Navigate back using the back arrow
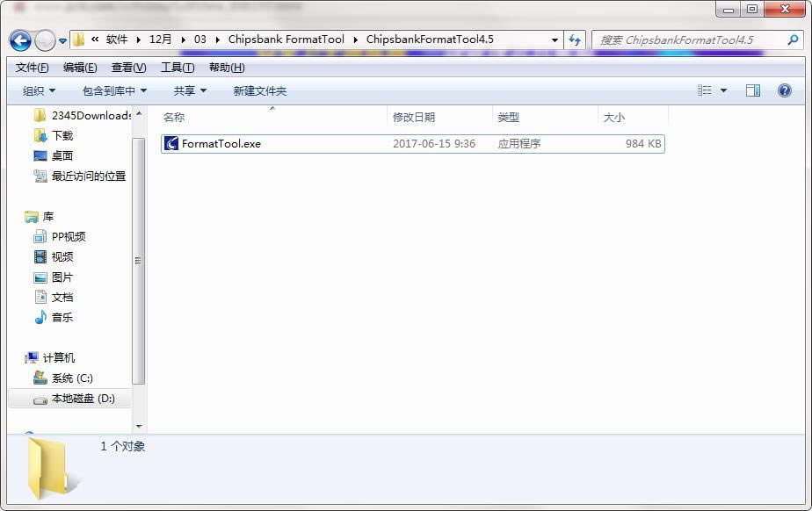Viewport: 812px width, 511px height. pos(18,40)
